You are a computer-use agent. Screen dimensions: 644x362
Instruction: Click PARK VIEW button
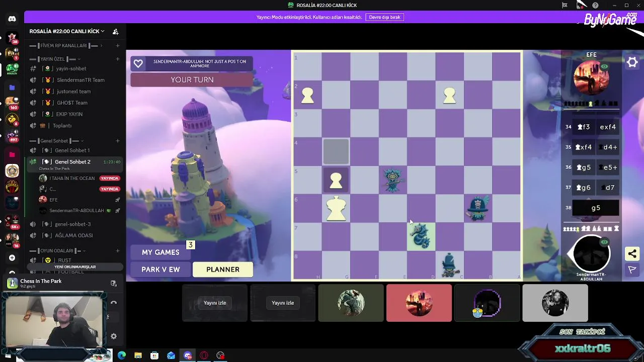coord(160,269)
